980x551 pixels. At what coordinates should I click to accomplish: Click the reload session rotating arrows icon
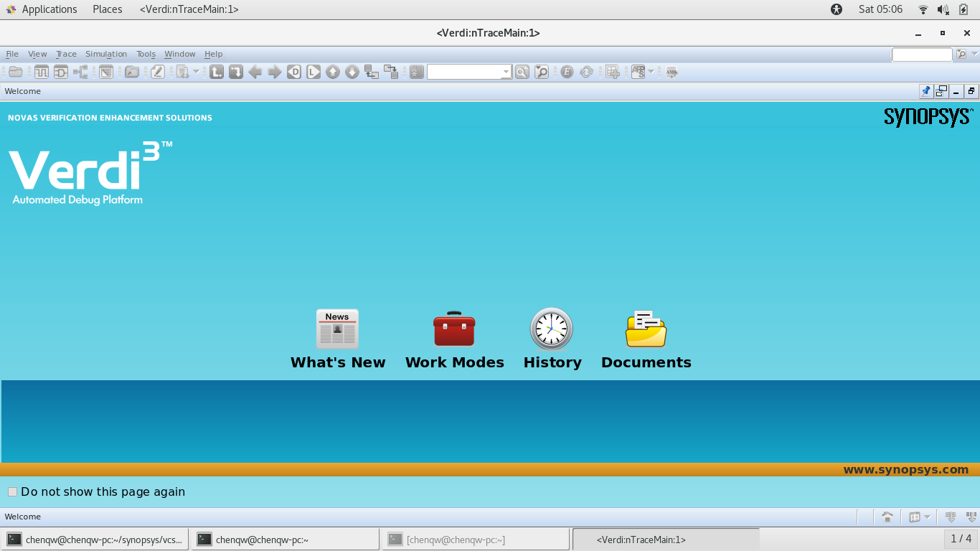(x=586, y=72)
